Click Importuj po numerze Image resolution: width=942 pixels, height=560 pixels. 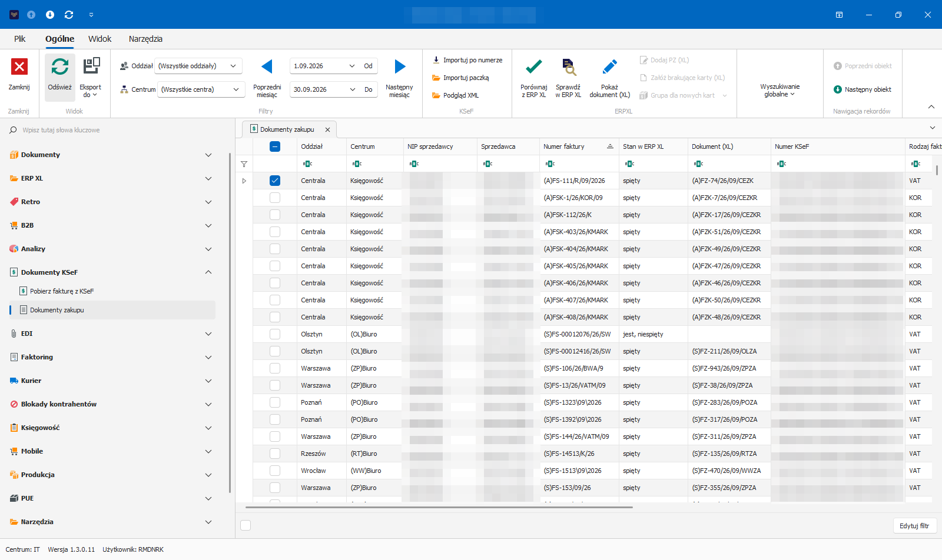point(467,60)
